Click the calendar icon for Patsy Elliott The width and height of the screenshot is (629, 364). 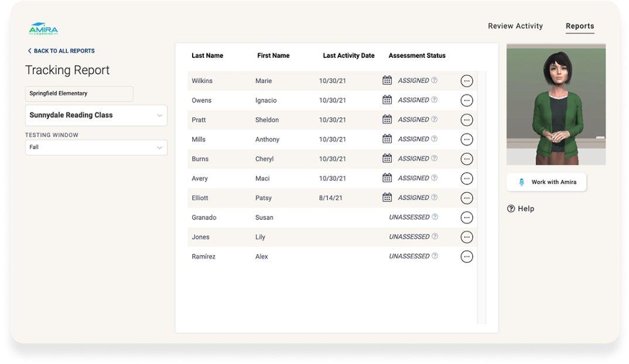point(387,197)
